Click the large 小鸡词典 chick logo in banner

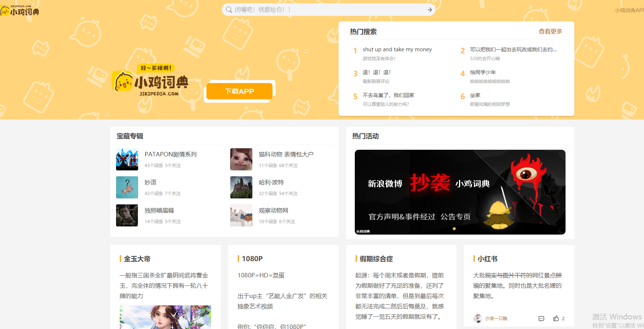(150, 81)
